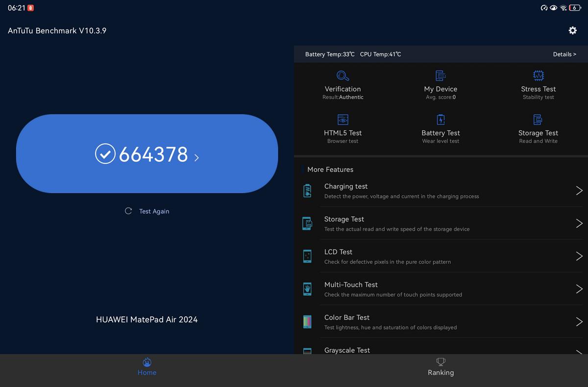Click the 664378 score text
The image size is (588, 387).
click(153, 154)
